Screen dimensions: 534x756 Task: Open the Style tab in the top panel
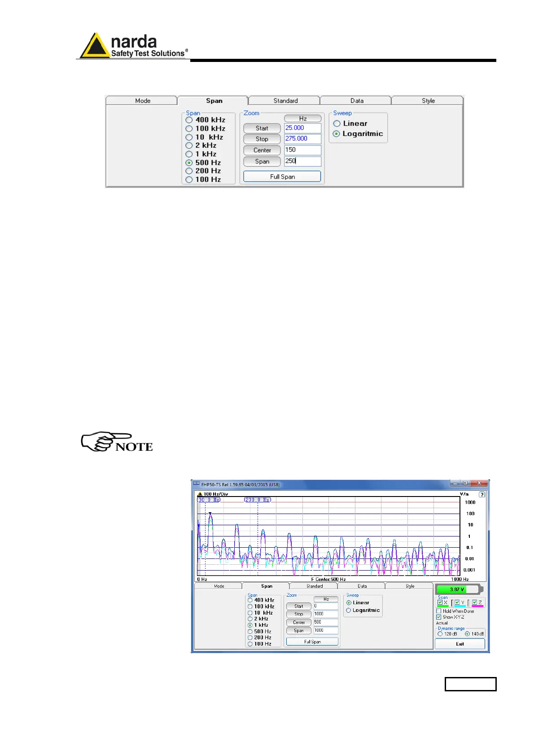(428, 101)
